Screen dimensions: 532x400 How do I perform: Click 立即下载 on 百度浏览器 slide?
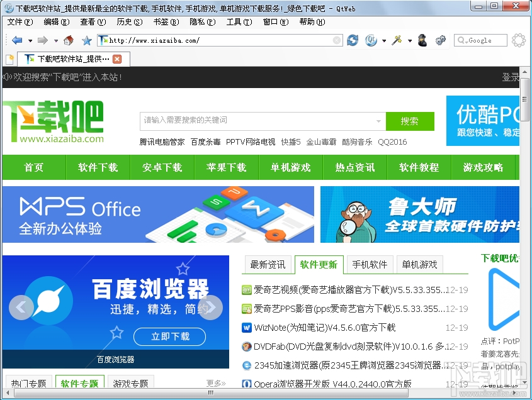[x=169, y=336]
